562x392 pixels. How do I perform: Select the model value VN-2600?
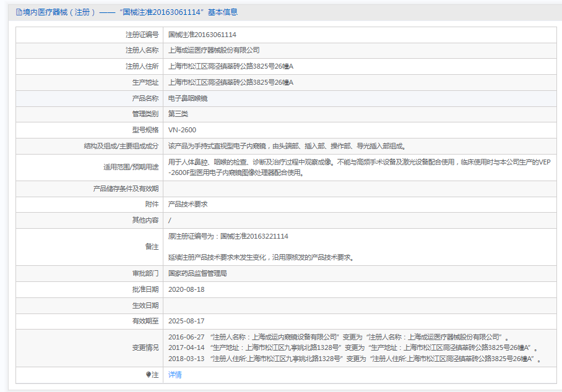click(x=182, y=130)
